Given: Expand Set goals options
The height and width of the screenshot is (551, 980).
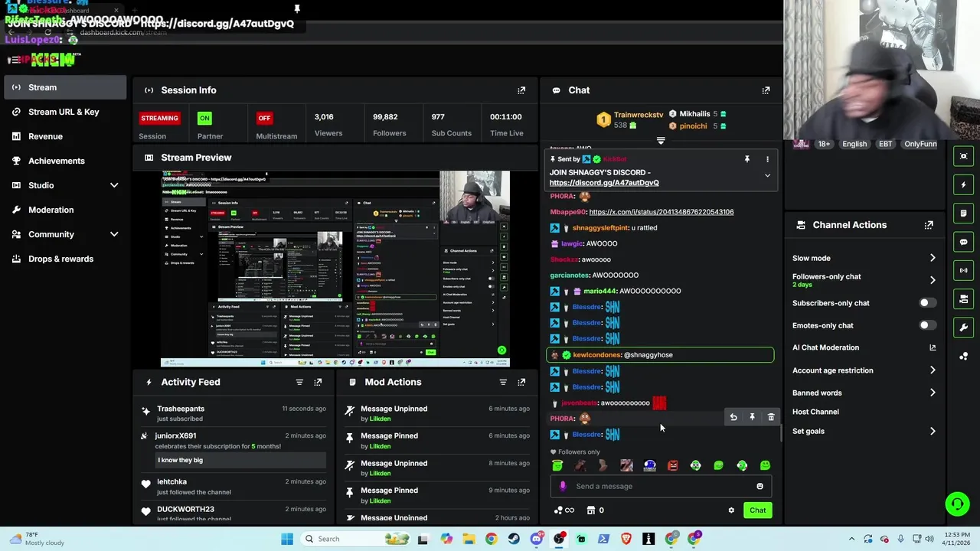Looking at the screenshot, I should 932,432.
